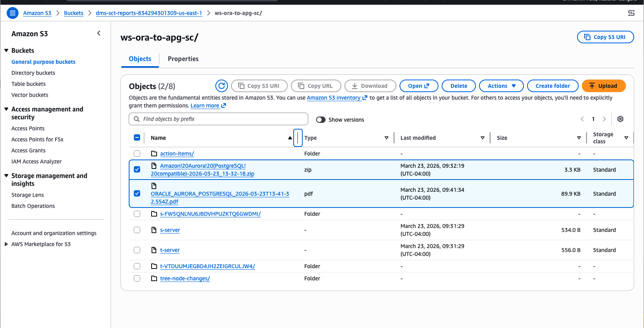Check the s-server row checkbox
Image resolution: width=644 pixels, height=328 pixels.
(x=137, y=230)
